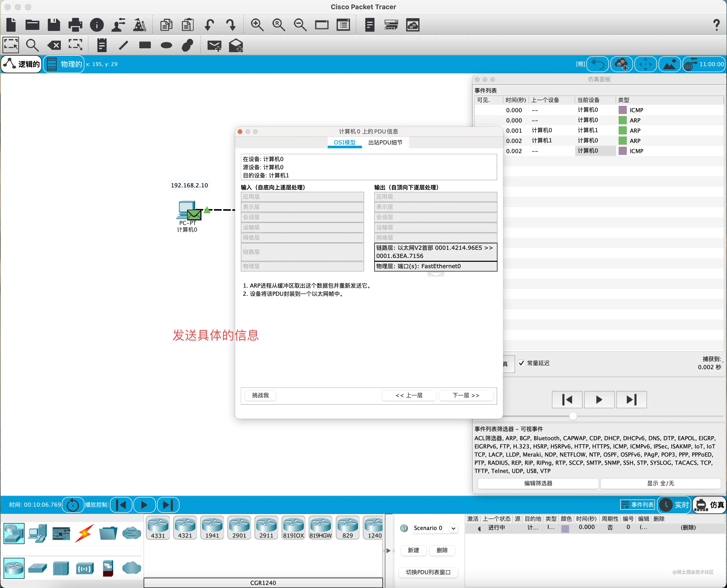Open the 出站PDU细节 tab
This screenshot has height=588, width=727.
385,142
